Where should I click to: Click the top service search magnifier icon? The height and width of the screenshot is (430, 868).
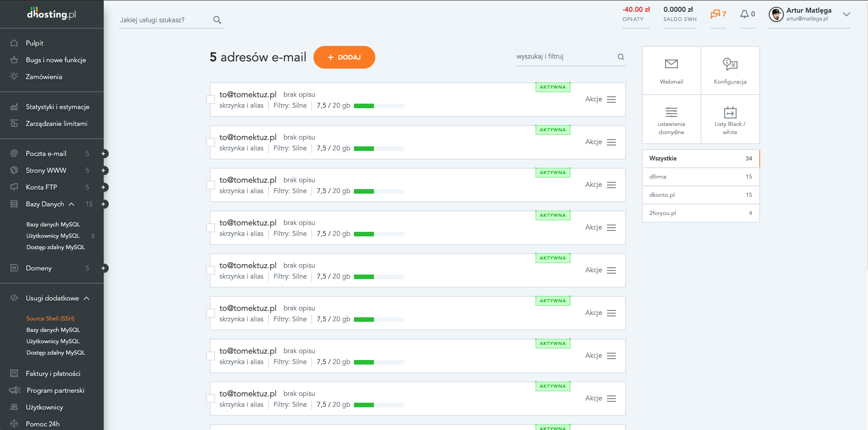tap(217, 20)
